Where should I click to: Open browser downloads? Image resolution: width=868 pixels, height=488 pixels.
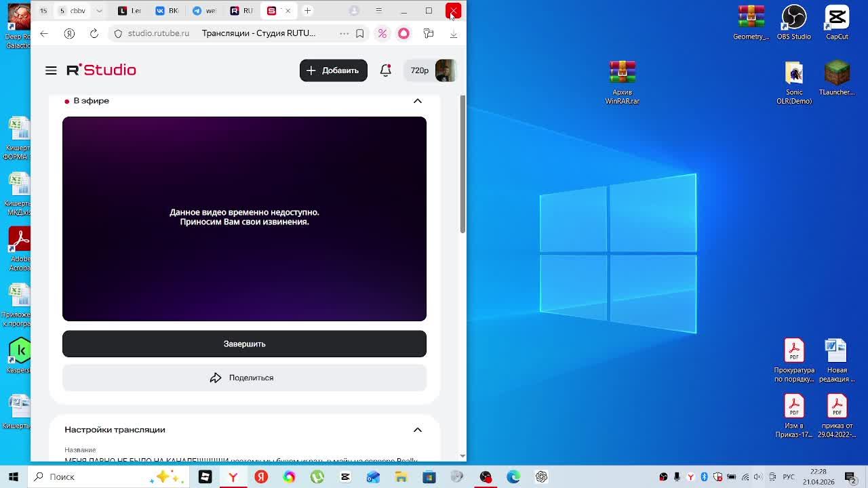coord(454,33)
